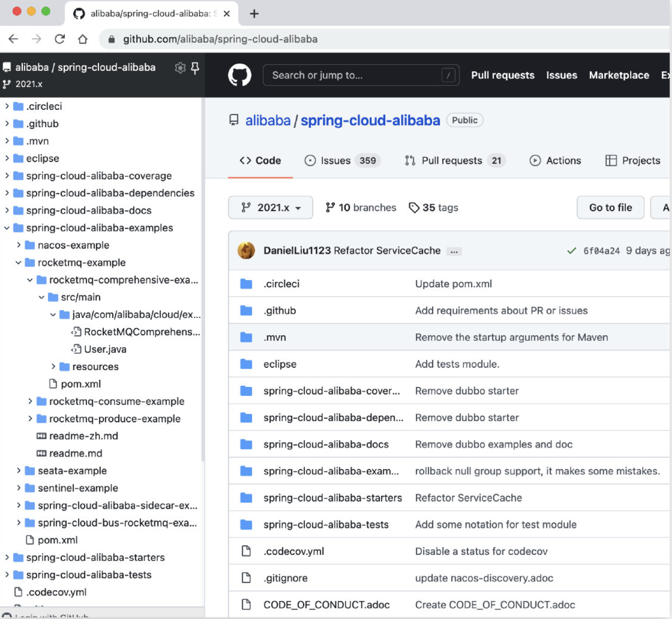This screenshot has height=619, width=672.
Task: Focus the Search or jump to field
Action: [x=361, y=75]
